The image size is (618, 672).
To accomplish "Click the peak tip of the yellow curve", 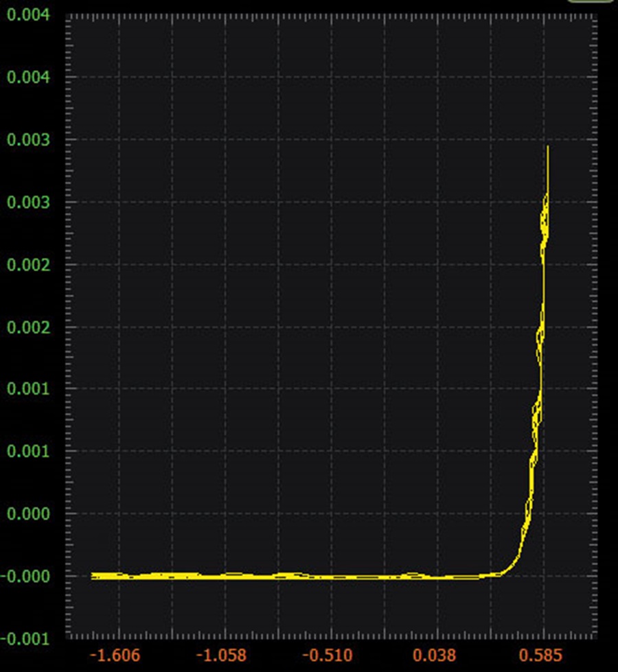I will pos(548,147).
